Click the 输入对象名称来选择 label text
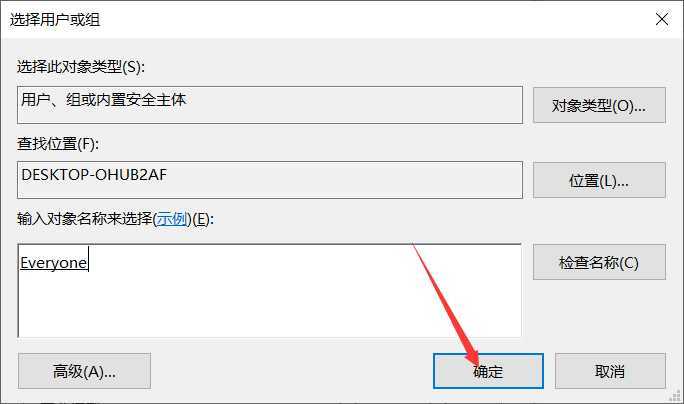684x404 pixels. tap(85, 219)
